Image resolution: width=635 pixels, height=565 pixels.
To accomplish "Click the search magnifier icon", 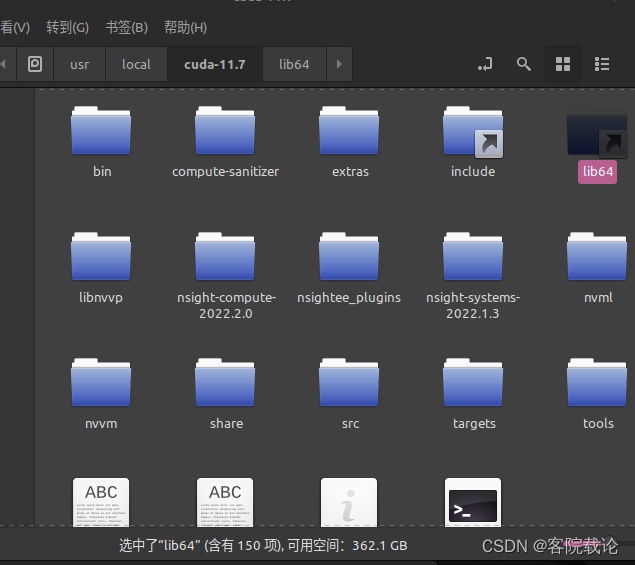I will (523, 64).
